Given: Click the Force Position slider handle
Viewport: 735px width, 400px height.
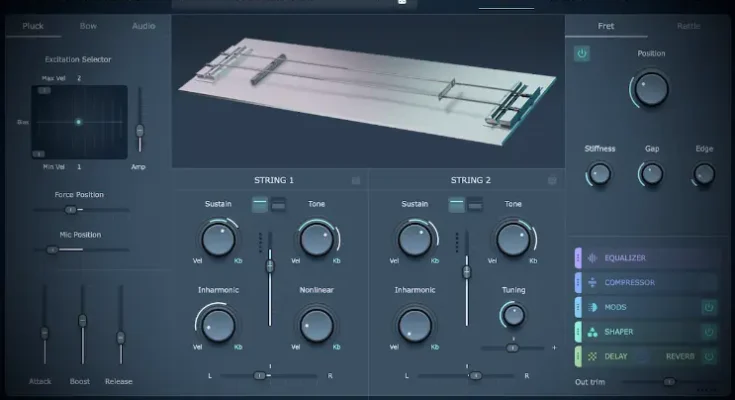Looking at the screenshot, I should 70,210.
